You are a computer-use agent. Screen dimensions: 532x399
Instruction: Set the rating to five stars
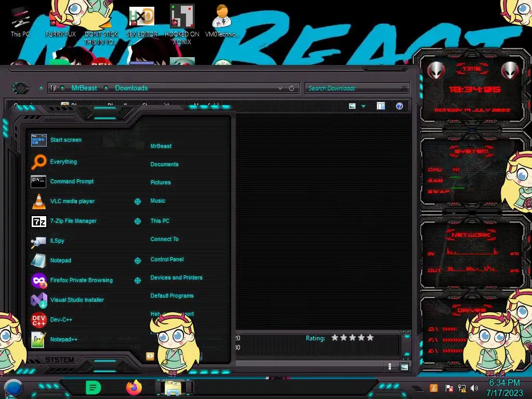(x=370, y=338)
